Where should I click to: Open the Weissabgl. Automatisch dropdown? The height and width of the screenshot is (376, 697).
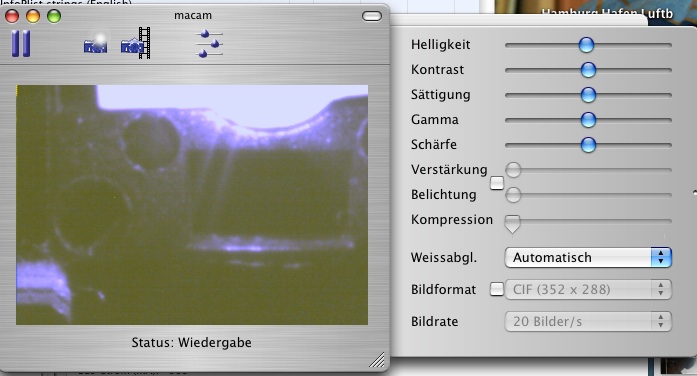588,257
